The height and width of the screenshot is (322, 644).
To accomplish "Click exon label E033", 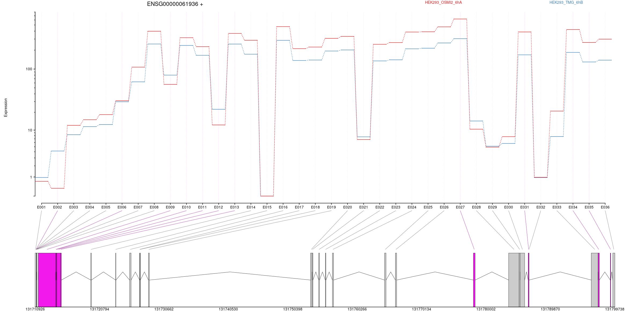I will pyautogui.click(x=557, y=207).
